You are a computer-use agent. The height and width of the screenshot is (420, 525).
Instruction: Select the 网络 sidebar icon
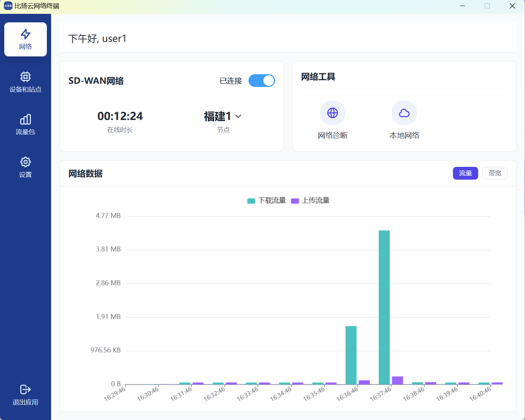pyautogui.click(x=25, y=39)
